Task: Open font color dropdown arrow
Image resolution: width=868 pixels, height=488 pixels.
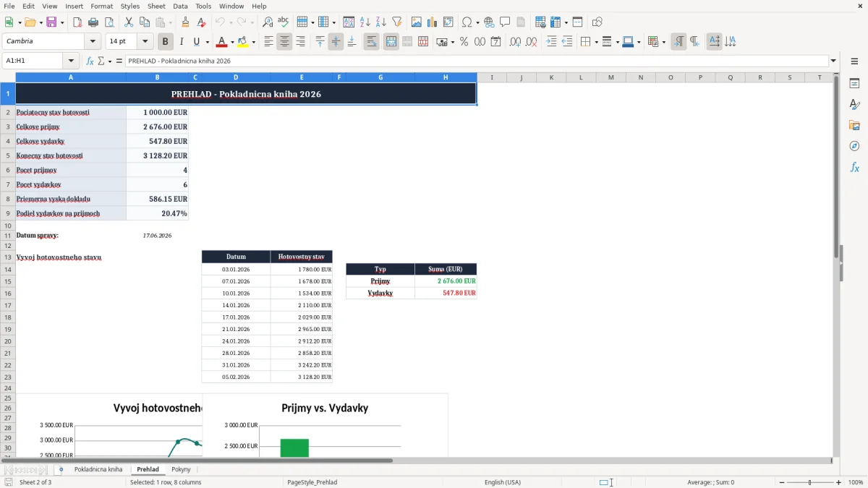Action: click(x=233, y=42)
